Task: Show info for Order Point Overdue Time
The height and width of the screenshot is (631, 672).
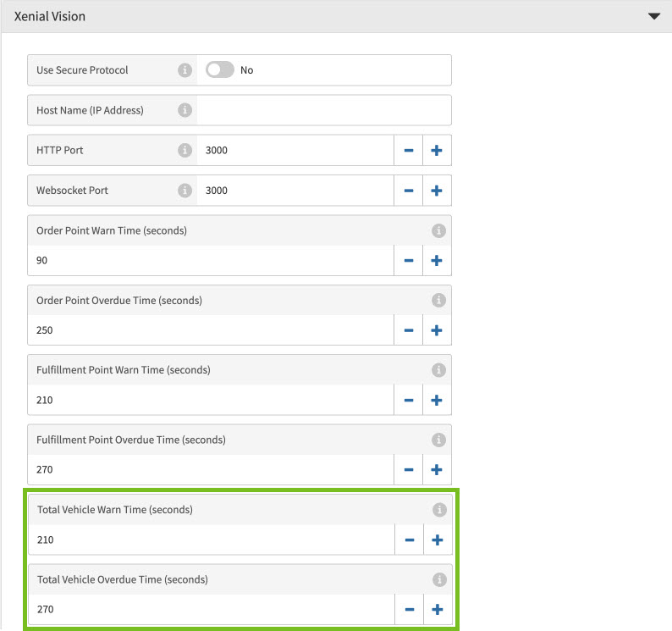Action: [x=438, y=300]
